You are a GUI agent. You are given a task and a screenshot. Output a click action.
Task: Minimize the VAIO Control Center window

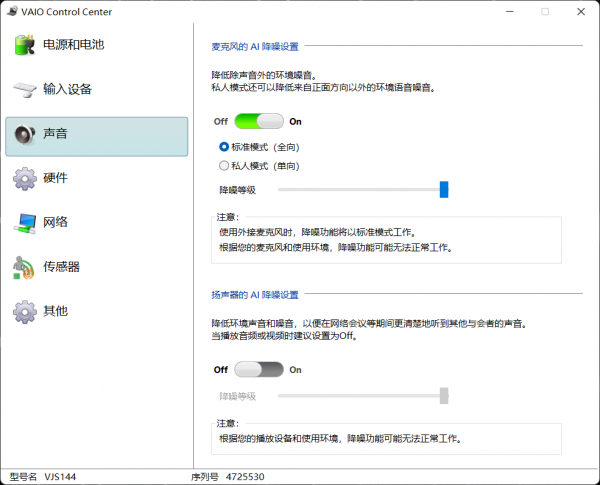(x=510, y=11)
